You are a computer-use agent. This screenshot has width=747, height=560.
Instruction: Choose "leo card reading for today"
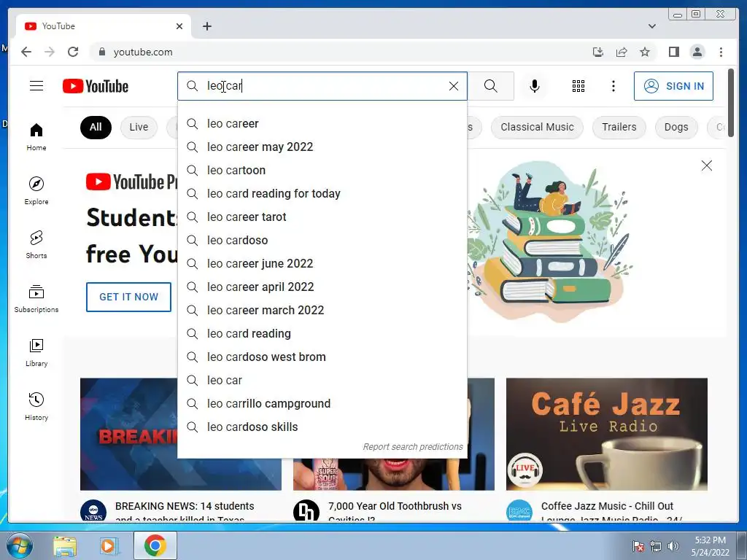(322, 193)
